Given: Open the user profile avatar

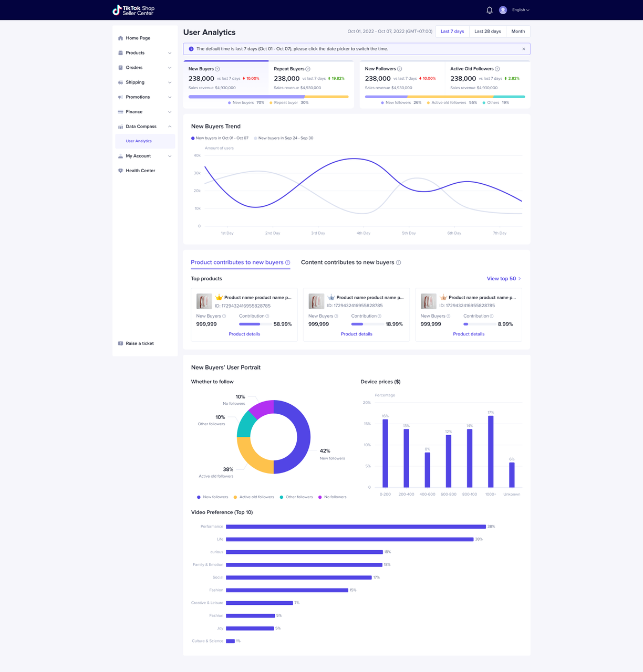Looking at the screenshot, I should click(x=503, y=10).
